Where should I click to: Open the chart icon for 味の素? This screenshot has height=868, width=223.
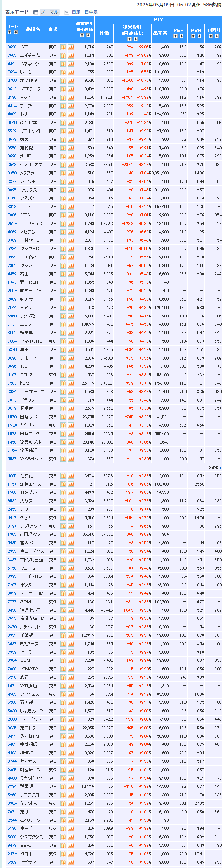tap(71, 299)
